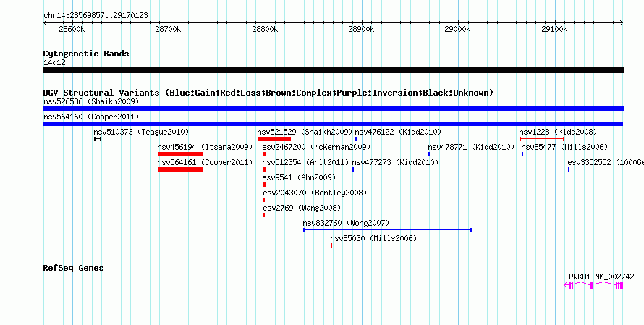Screen dimensions: 644x325
Task: Select the black 14q12 cytogenetic band bar
Action: (333, 70)
